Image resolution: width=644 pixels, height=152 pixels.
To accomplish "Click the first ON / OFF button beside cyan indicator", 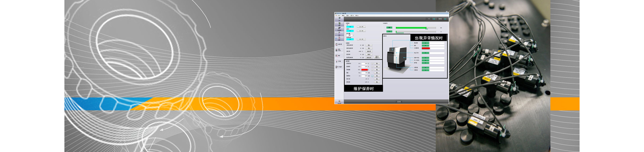I will pos(361,27).
